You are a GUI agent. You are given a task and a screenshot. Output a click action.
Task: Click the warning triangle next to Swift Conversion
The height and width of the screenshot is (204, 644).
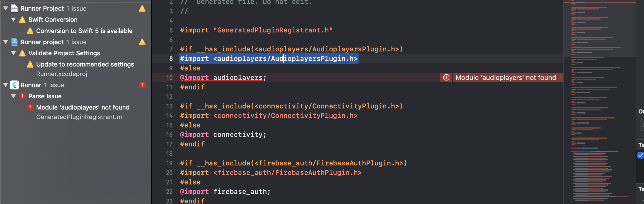click(22, 20)
